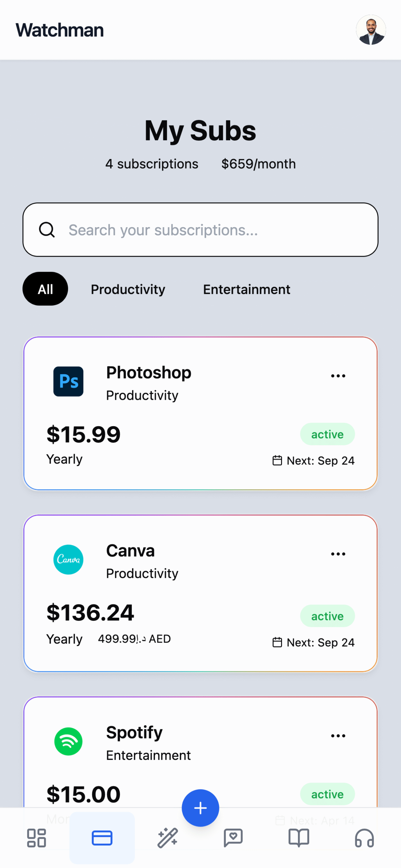Open the book guide icon in bottom bar

click(x=299, y=838)
